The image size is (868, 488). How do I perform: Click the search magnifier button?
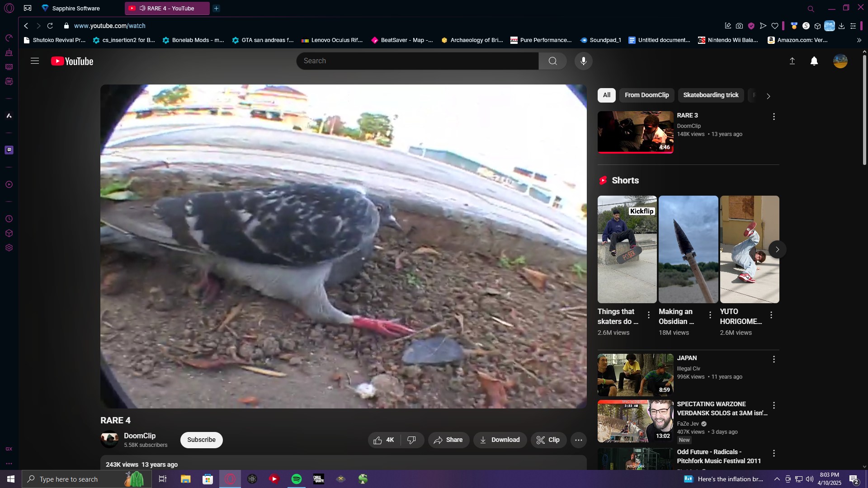552,61
